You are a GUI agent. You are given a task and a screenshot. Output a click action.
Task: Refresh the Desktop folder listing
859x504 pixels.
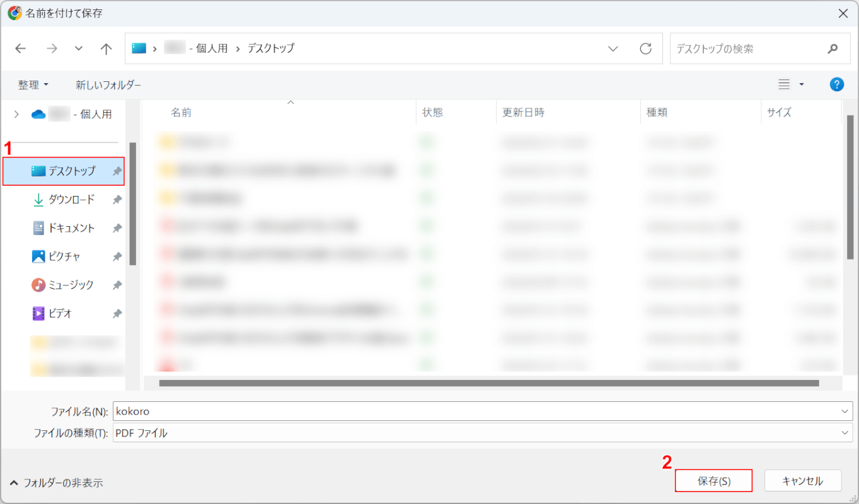(645, 49)
